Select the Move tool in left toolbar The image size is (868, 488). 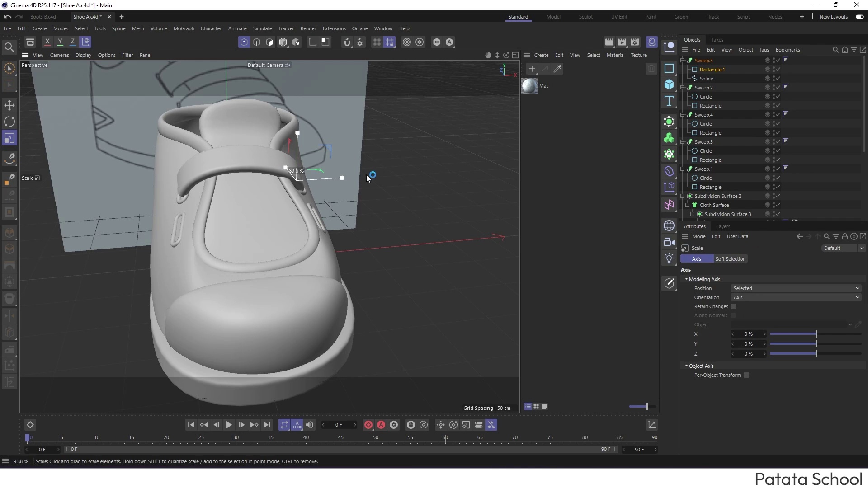[x=9, y=105]
